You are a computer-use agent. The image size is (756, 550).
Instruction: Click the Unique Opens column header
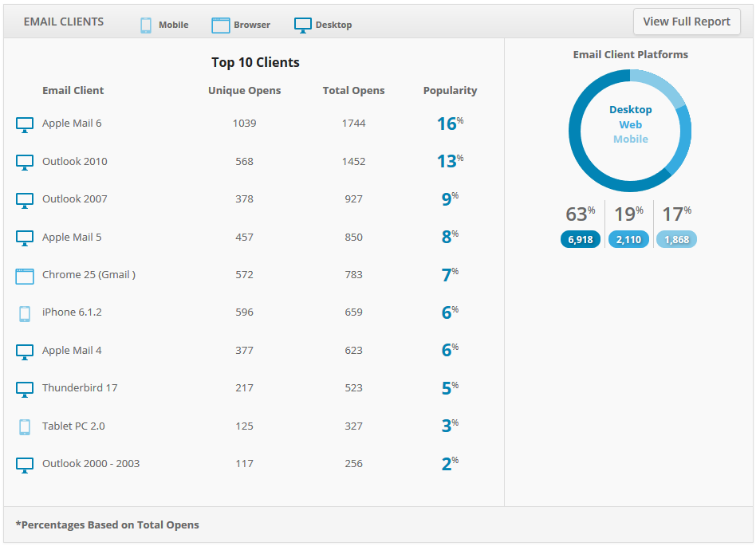point(245,91)
